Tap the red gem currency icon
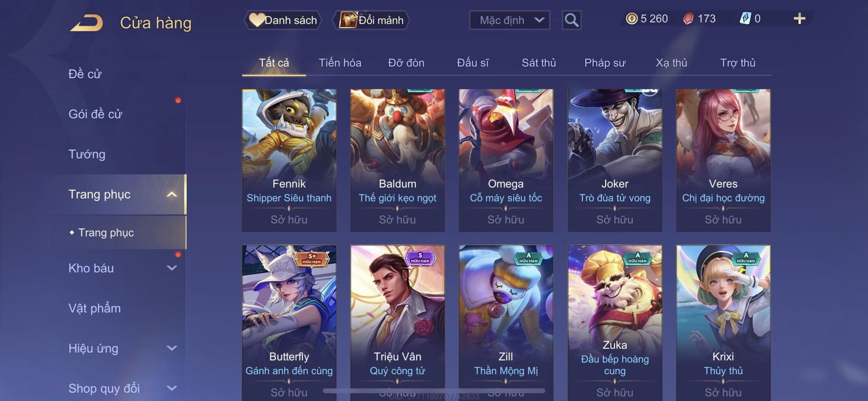The image size is (868, 401). coord(688,19)
